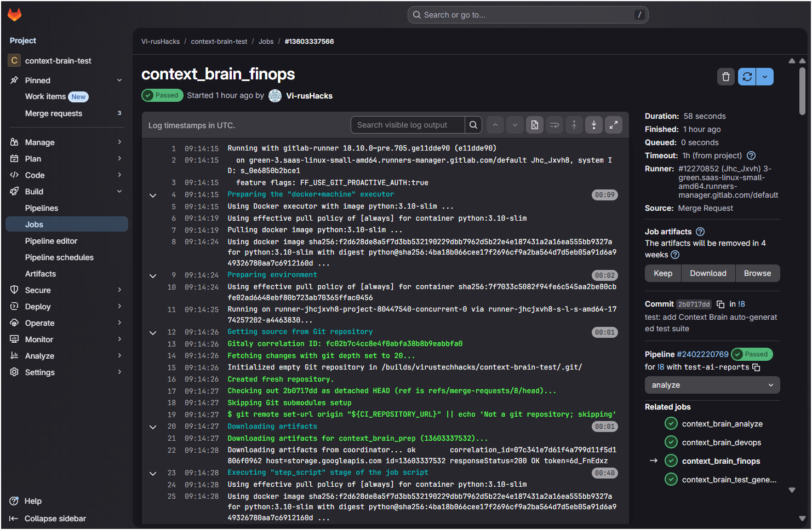Screen dimensions: 812x530
Task: Collapse the Build sidebar section
Action: tap(119, 192)
